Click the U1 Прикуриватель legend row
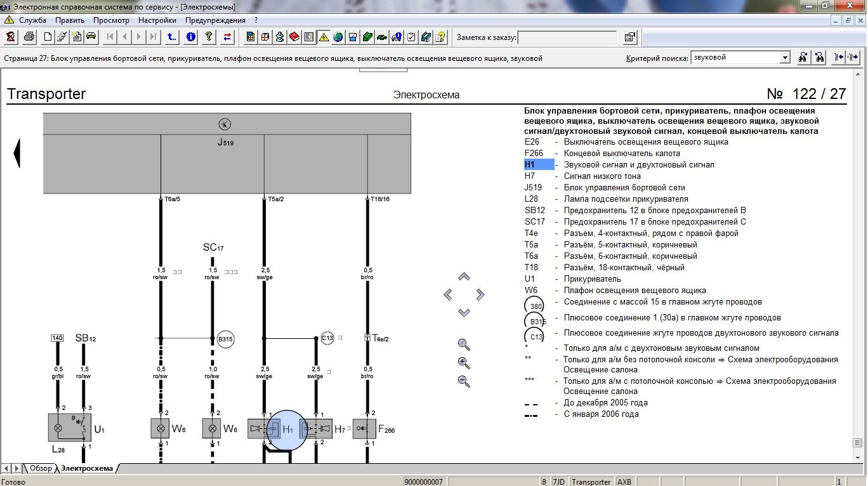This screenshot has height=486, width=868. 572,279
